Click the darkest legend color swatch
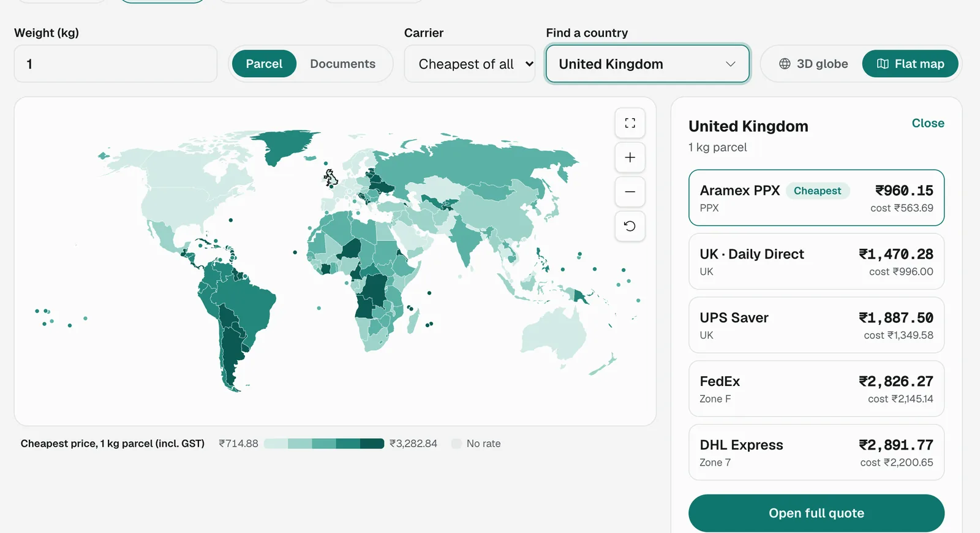This screenshot has width=980, height=533. pos(372,444)
